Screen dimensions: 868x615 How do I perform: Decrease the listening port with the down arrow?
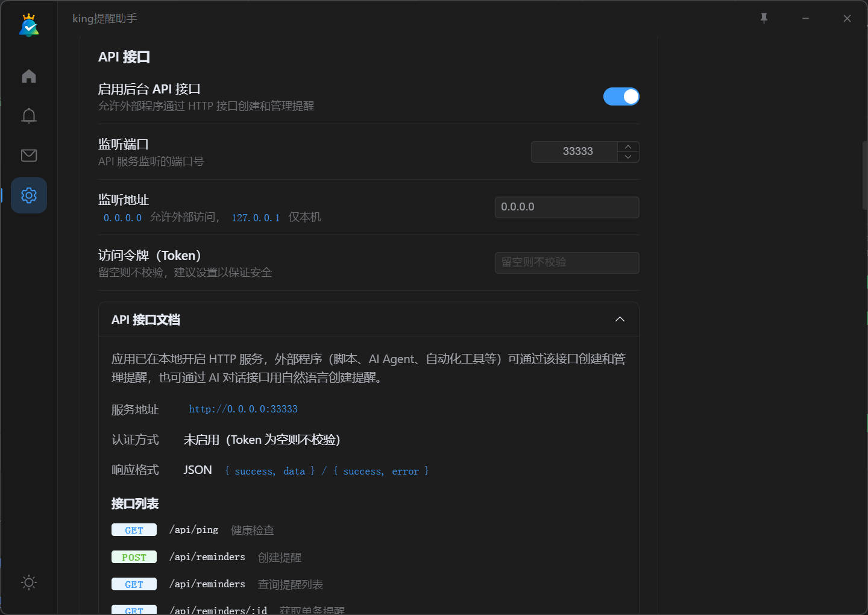pos(627,157)
